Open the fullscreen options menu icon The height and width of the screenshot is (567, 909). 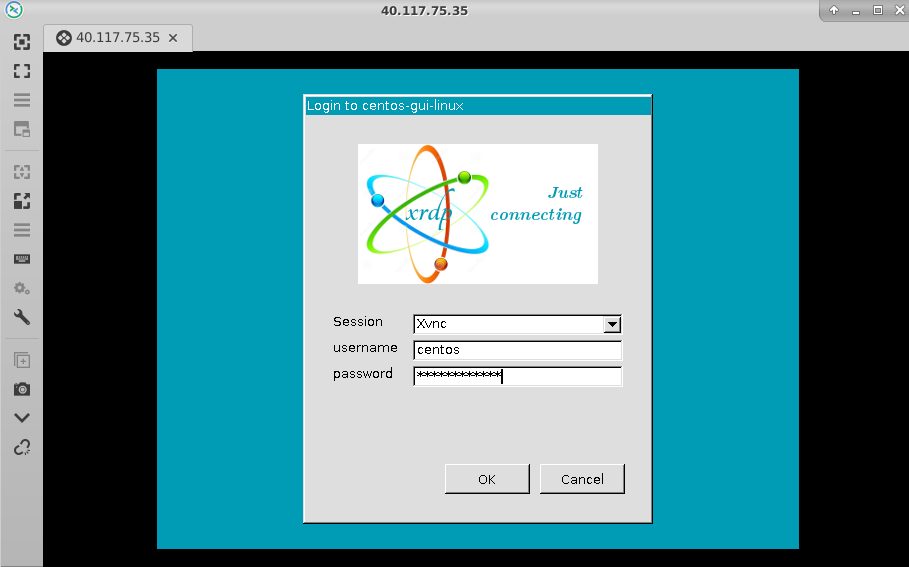[22, 100]
